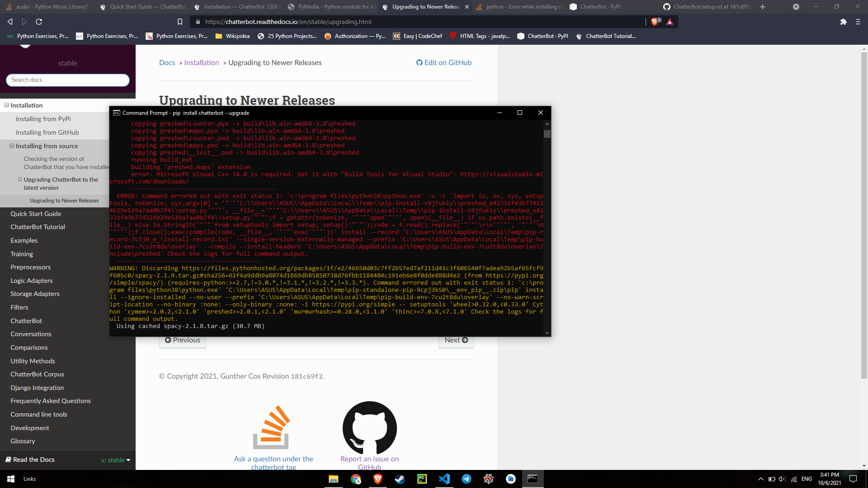Collapse Upgrading ChatterBot to the latest version
This screenshot has width=868, height=488.
(x=20, y=179)
